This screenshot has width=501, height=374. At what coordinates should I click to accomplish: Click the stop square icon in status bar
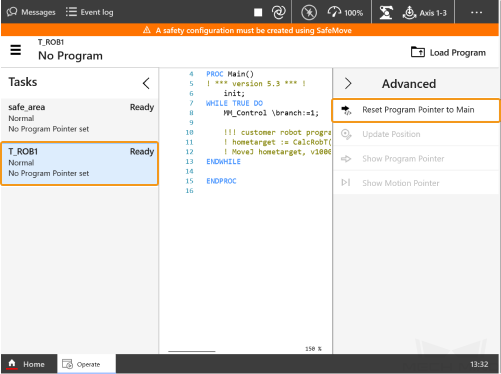pyautogui.click(x=258, y=12)
